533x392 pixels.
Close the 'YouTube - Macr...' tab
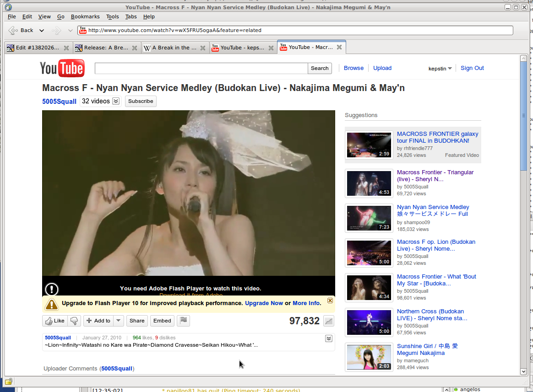click(x=339, y=47)
